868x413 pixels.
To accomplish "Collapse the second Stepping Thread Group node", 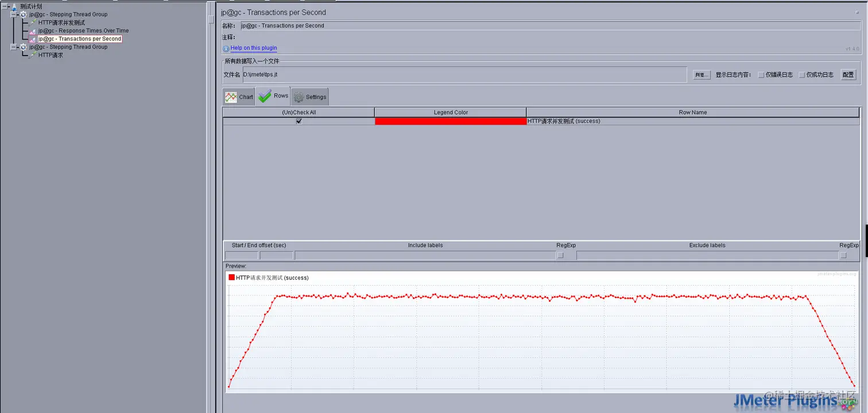I will [14, 47].
